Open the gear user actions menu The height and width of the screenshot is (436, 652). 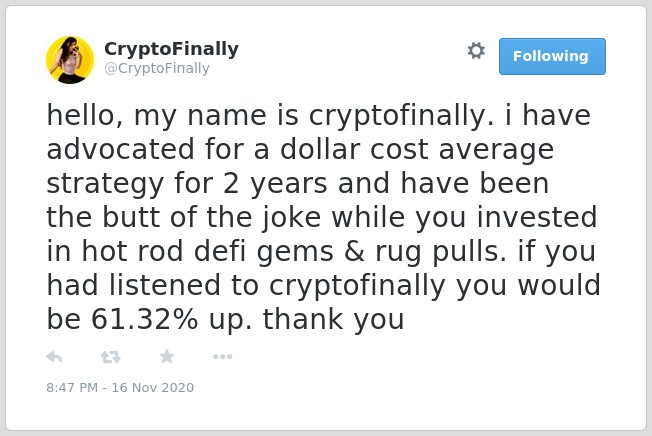tap(476, 51)
